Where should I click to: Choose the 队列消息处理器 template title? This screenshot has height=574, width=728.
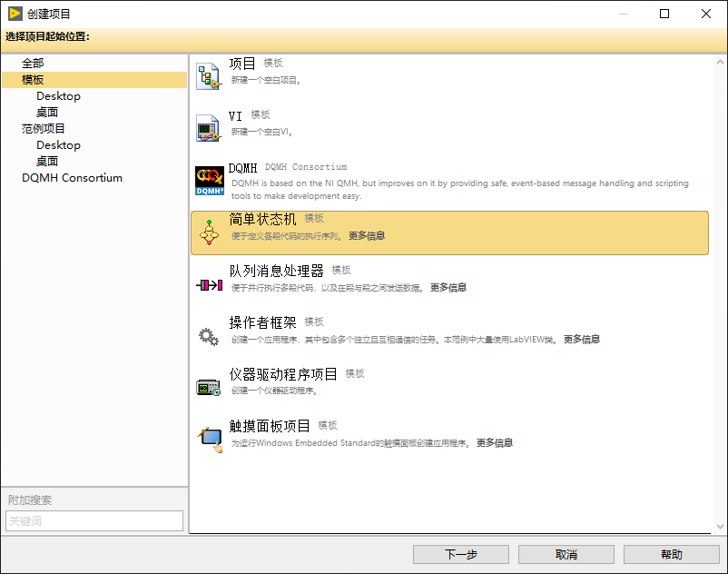tap(276, 271)
